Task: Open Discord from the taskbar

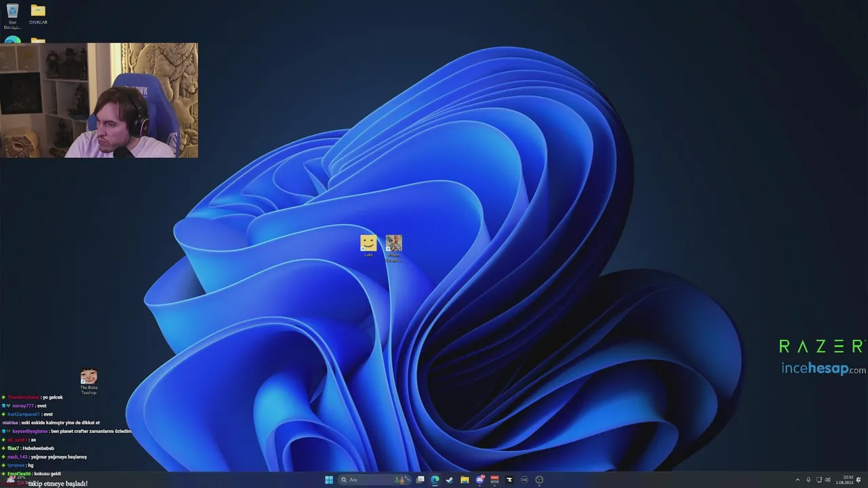Action: (x=480, y=480)
